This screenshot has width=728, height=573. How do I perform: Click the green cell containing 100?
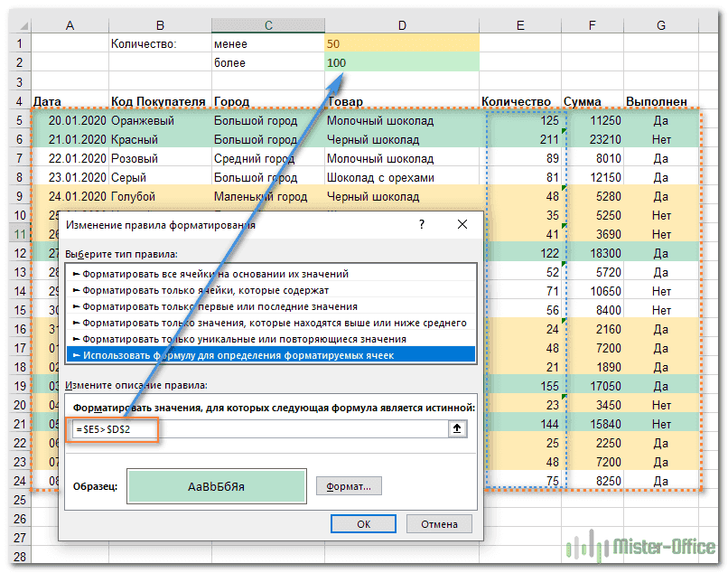pos(401,62)
